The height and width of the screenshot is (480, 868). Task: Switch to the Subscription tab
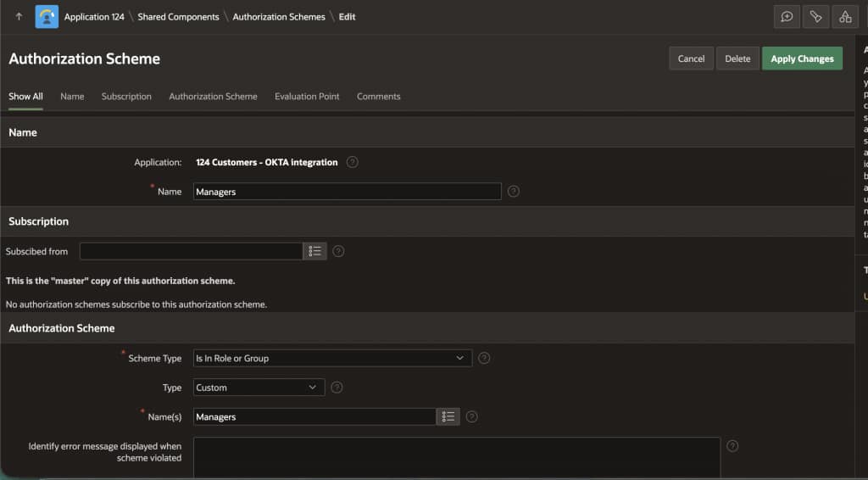coord(126,97)
